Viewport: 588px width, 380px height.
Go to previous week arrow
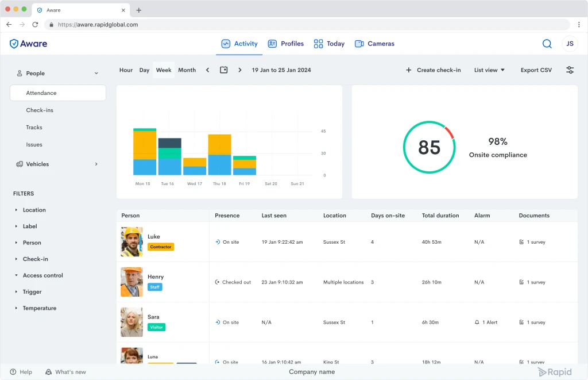click(207, 70)
